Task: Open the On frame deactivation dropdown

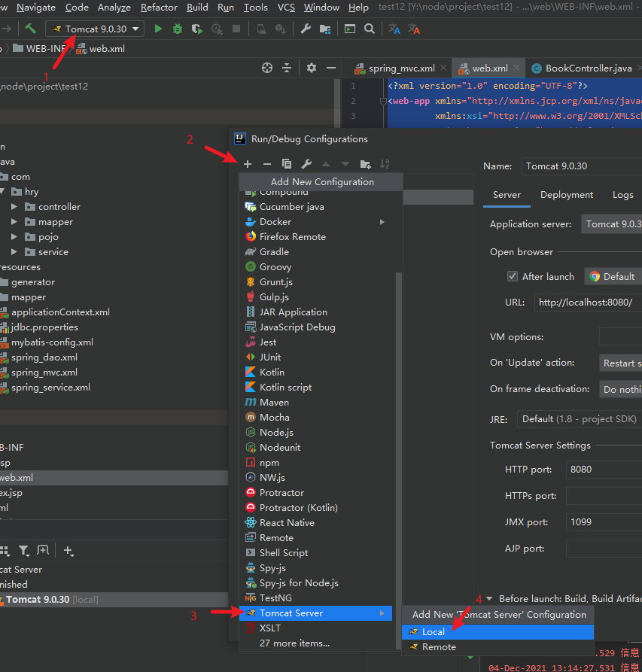Action: click(620, 389)
